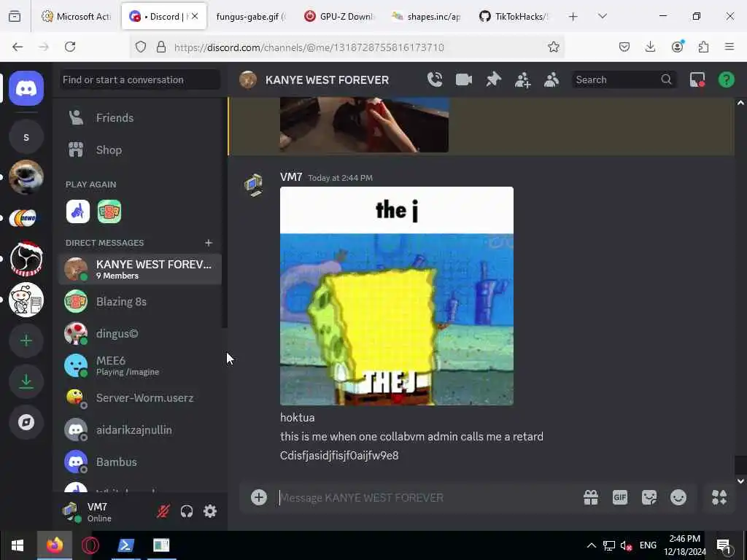
Task: Click the group name in the header
Action: (327, 79)
